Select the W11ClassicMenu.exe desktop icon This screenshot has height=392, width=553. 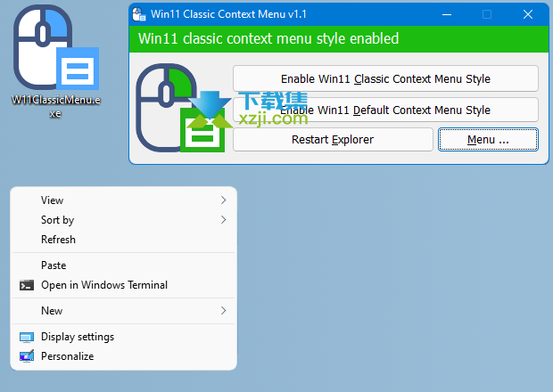click(x=55, y=61)
